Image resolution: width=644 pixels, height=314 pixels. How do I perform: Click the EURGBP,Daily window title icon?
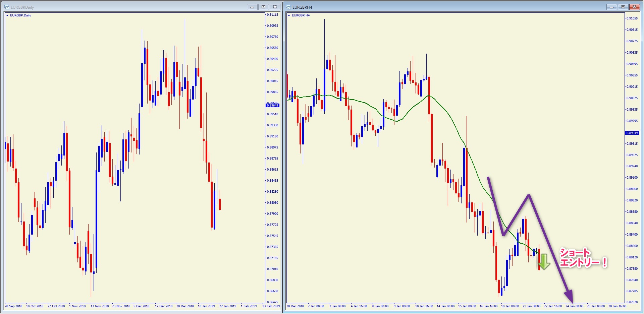pos(6,7)
